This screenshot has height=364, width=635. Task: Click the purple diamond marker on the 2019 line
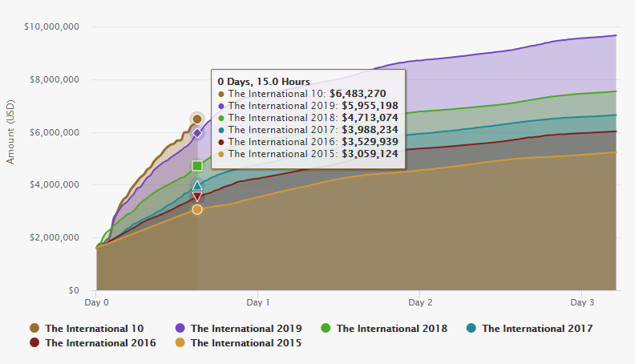[197, 133]
